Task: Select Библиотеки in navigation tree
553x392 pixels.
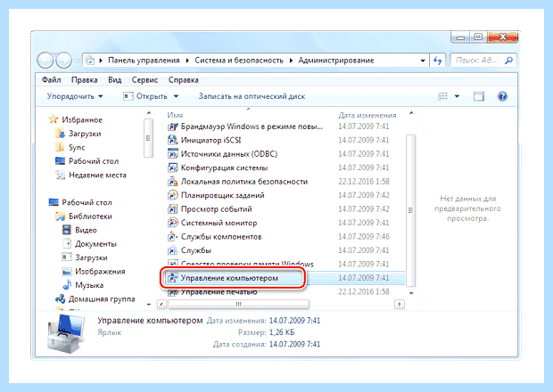Action: coord(90,216)
